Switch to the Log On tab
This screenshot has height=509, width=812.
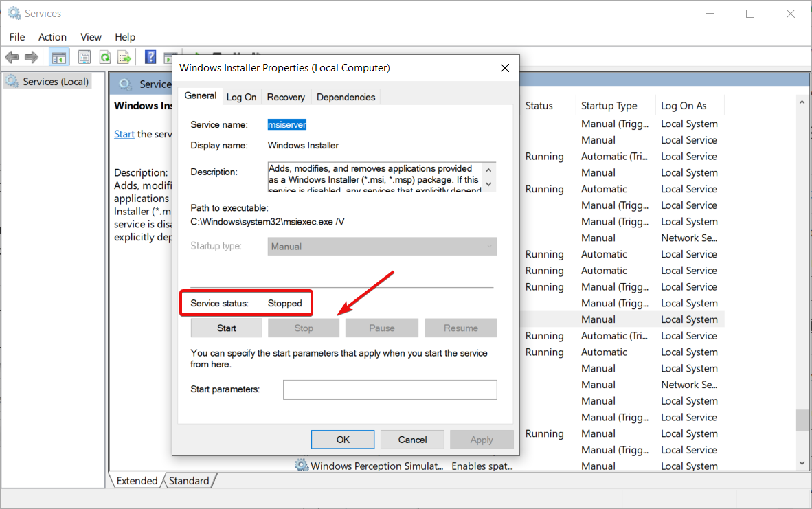coord(241,98)
